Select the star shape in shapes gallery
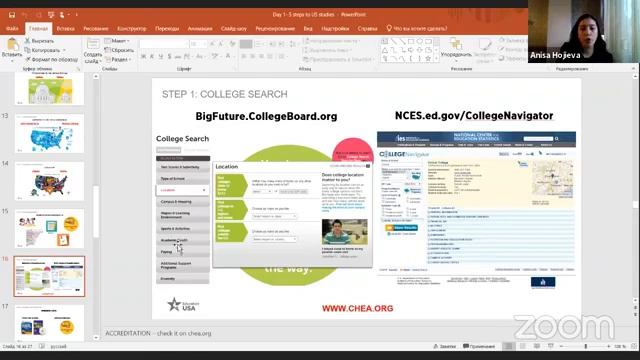Screen dimensions: 640x360 (428, 59)
